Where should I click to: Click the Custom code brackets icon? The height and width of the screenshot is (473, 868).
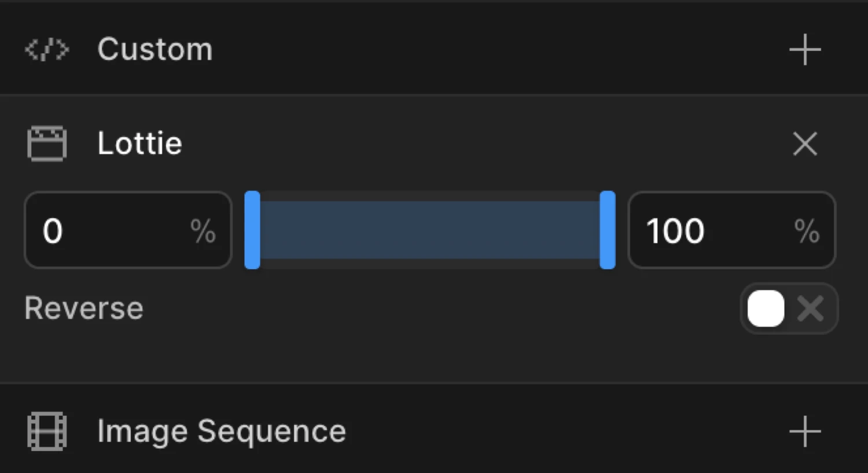[x=46, y=50]
